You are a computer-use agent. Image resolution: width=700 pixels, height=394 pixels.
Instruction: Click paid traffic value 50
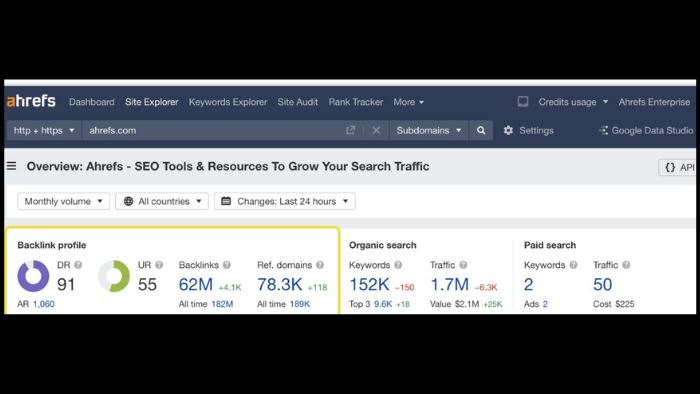pos(602,284)
